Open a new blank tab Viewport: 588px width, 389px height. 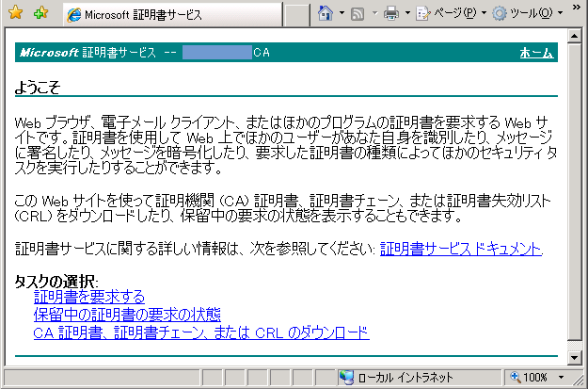(297, 15)
